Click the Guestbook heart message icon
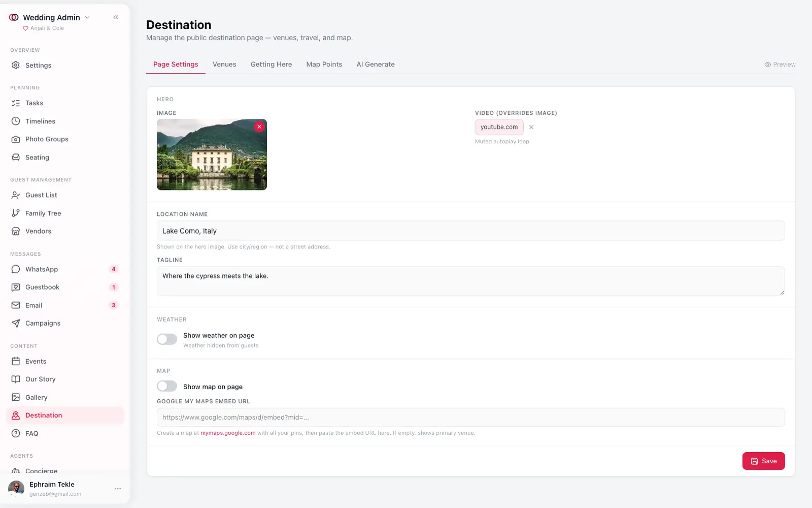Viewport: 812px width, 508px height. (16, 287)
